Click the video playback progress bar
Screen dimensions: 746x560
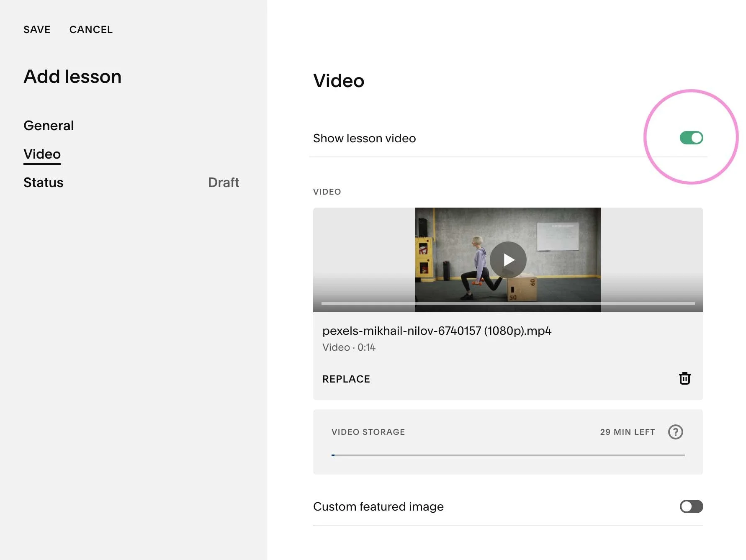click(x=508, y=303)
